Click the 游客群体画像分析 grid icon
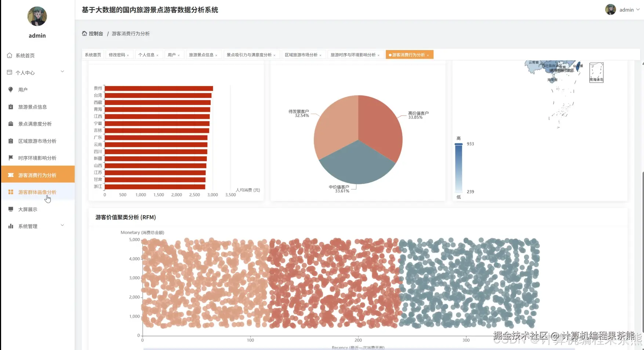644x350 pixels. (x=11, y=192)
